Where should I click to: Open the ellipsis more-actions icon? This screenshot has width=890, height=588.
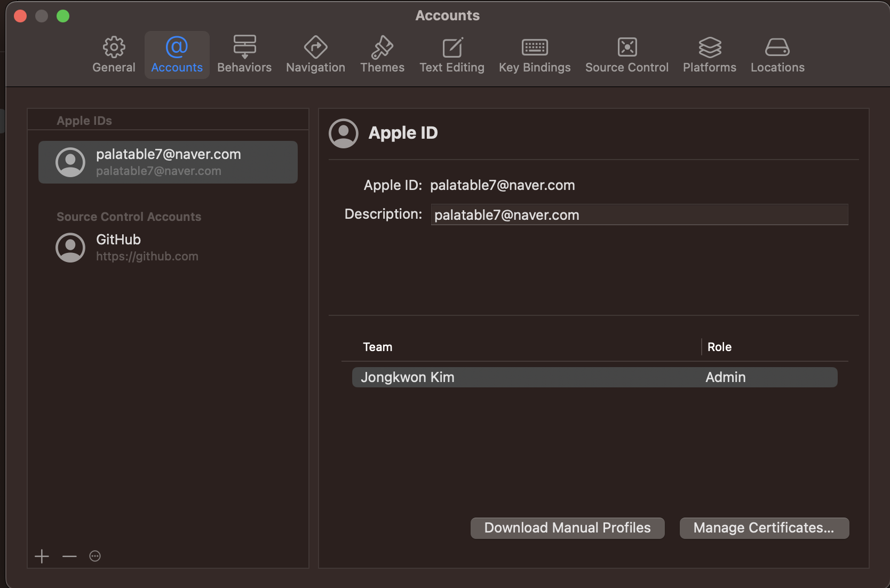click(x=95, y=557)
